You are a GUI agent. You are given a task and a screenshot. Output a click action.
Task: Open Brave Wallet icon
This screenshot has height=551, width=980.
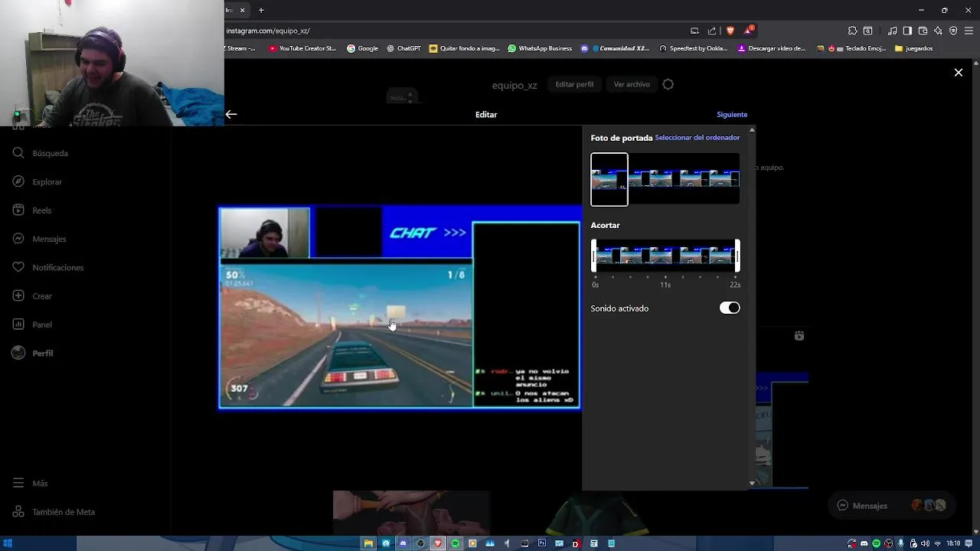pos(923,31)
